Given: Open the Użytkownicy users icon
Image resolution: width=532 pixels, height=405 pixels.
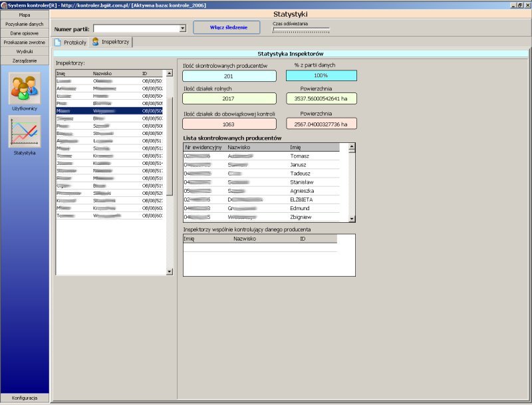Looking at the screenshot, I should [x=25, y=88].
